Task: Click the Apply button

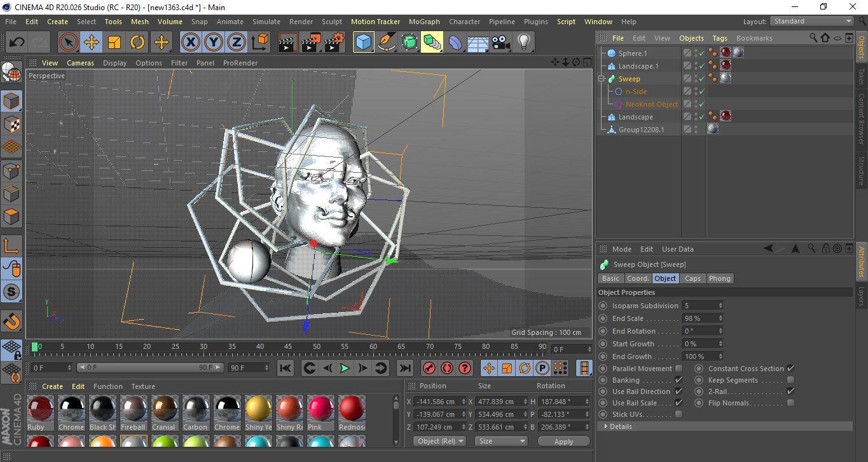Action: pyautogui.click(x=563, y=441)
